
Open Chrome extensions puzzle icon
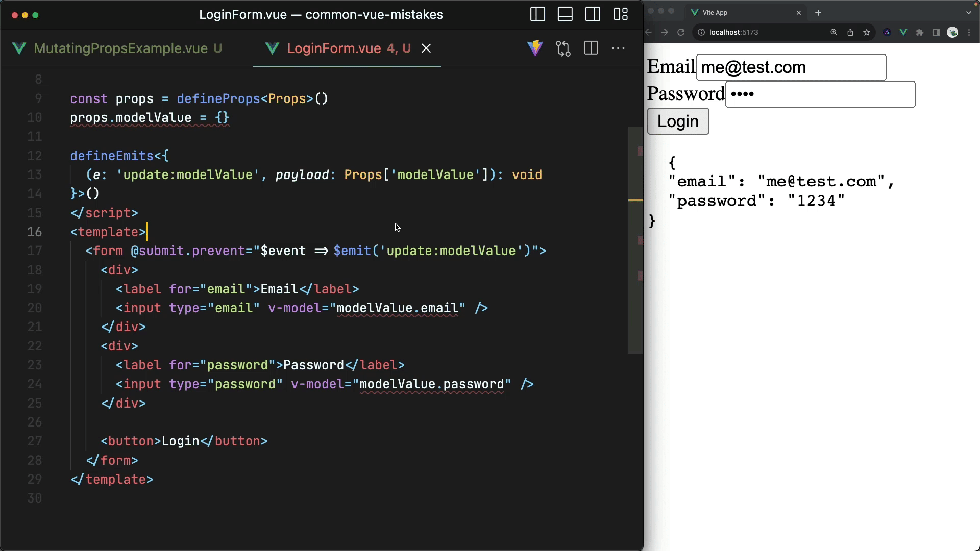920,32
